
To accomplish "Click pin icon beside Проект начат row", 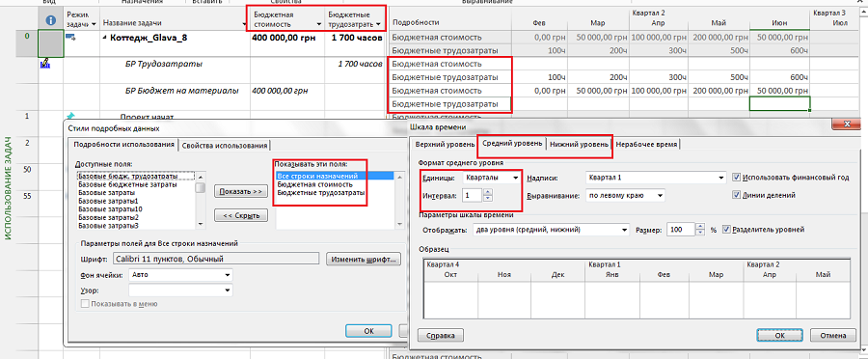I will pos(70,116).
